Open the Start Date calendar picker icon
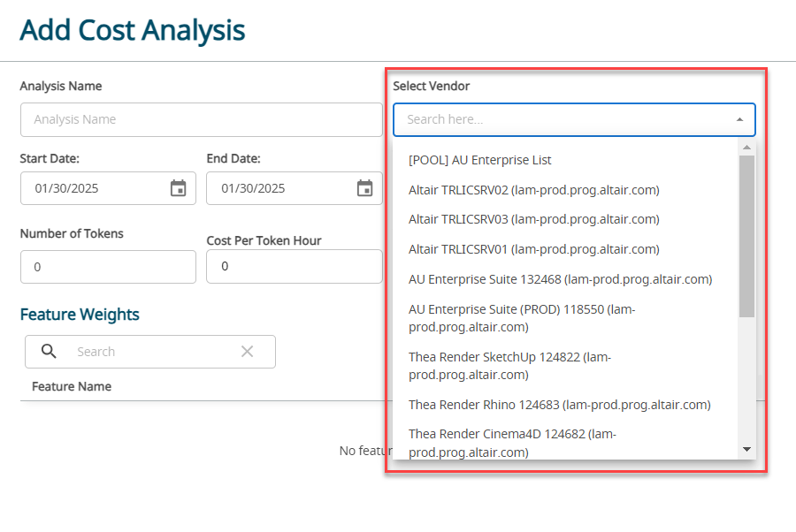The height and width of the screenshot is (532, 796). [x=178, y=188]
